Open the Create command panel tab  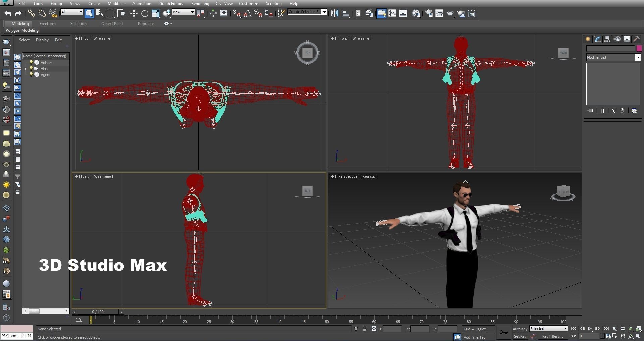coord(588,39)
